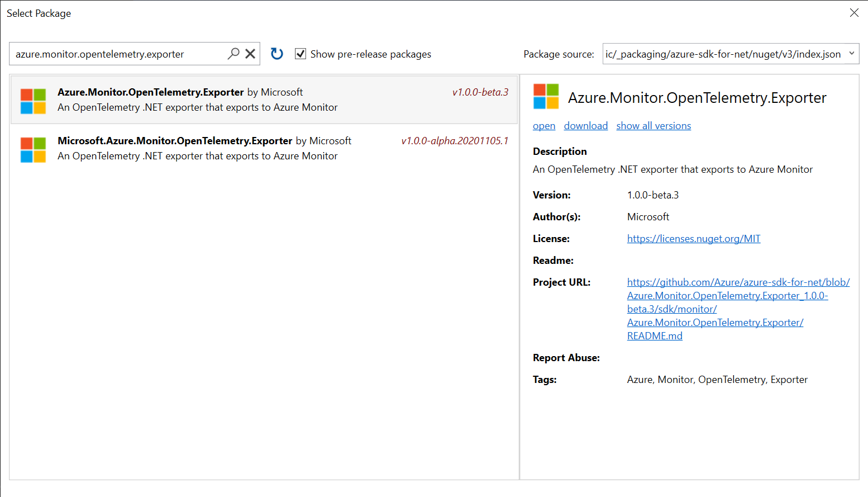The width and height of the screenshot is (868, 497).
Task: Show all versions of the package
Action: (653, 125)
